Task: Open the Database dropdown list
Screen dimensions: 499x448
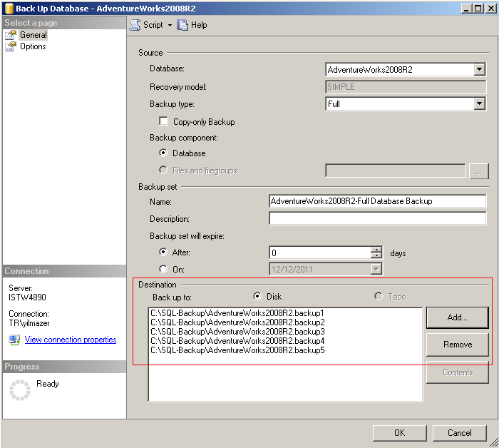Action: click(x=479, y=69)
